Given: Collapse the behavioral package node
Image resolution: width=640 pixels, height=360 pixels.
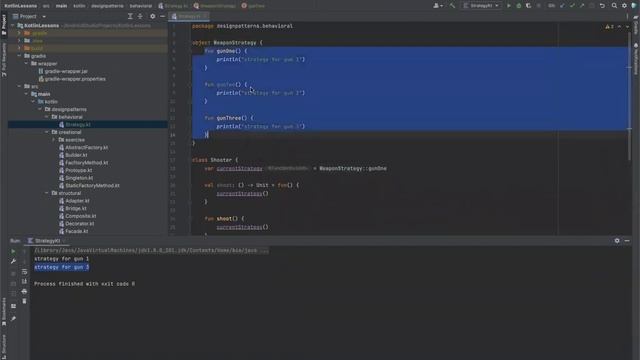Looking at the screenshot, I should [x=47, y=117].
